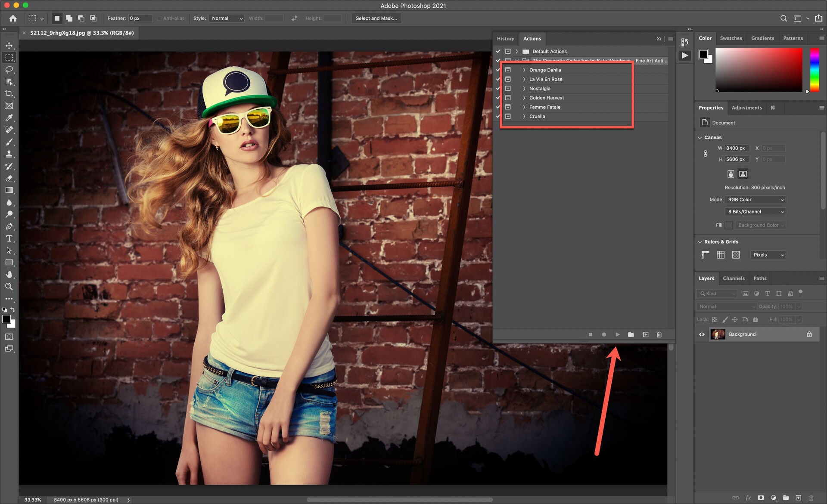Select the Lasso tool
This screenshot has height=504, width=827.
(x=9, y=70)
